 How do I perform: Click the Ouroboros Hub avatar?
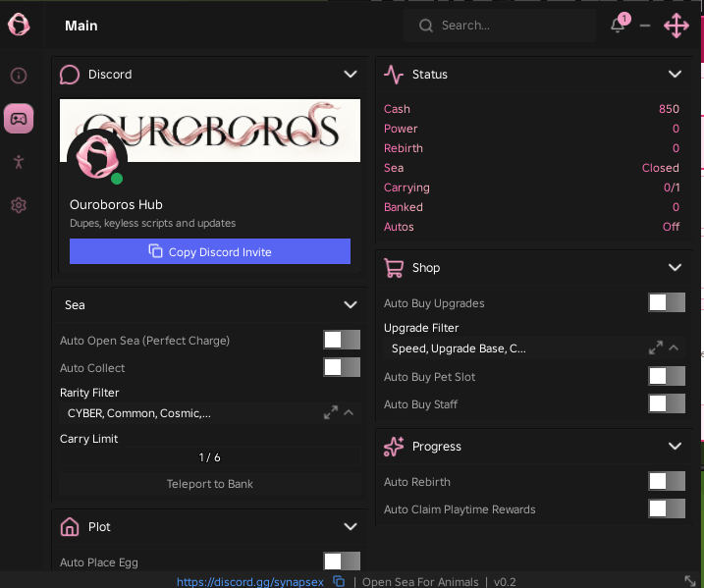[x=97, y=158]
